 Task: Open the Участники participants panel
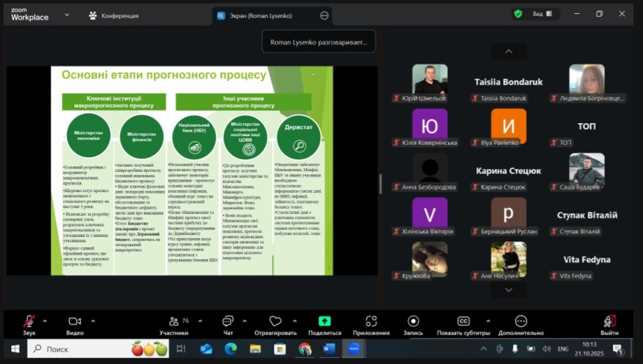(x=174, y=325)
